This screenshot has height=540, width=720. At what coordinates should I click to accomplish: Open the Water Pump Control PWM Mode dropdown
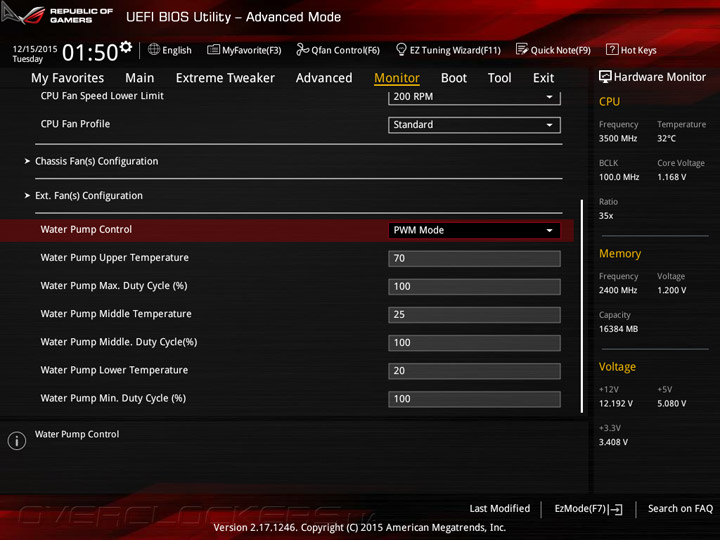pyautogui.click(x=474, y=231)
